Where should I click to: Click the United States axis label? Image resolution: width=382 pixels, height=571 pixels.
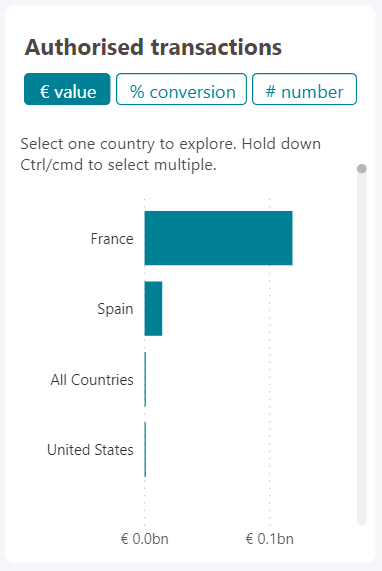click(x=90, y=450)
